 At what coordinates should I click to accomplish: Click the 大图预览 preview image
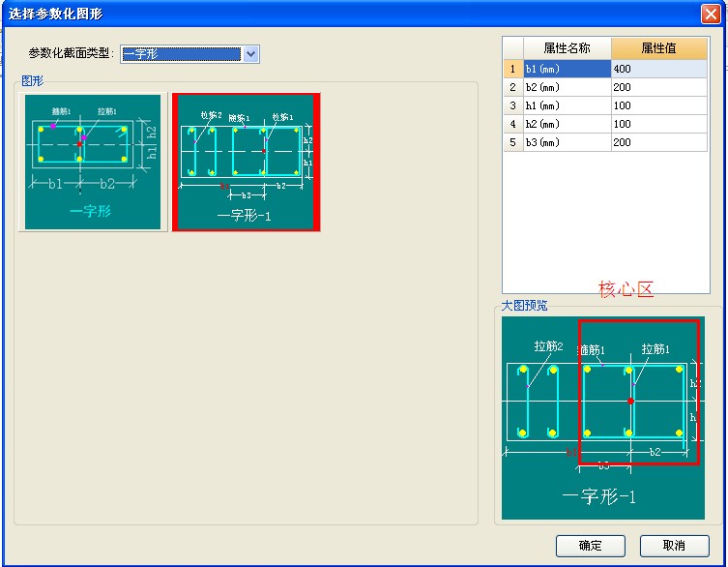(x=602, y=418)
